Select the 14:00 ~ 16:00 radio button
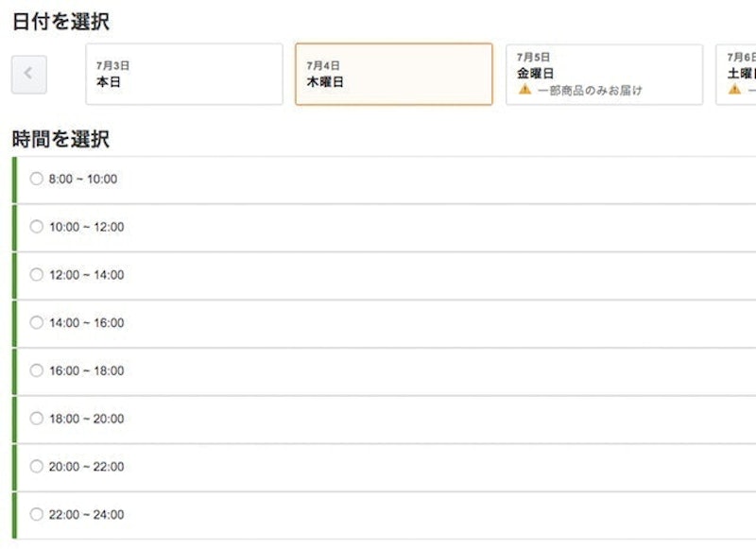This screenshot has height=549, width=756. (37, 322)
